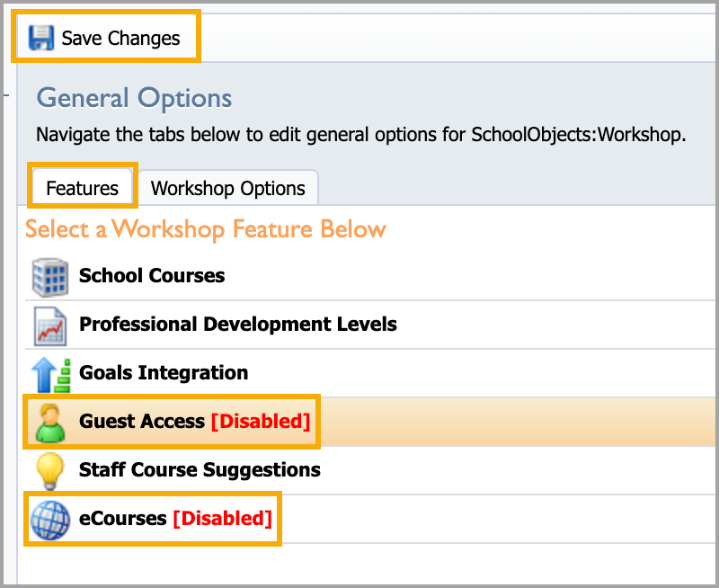
Task: Click the floppy disk save icon
Action: pos(41,38)
